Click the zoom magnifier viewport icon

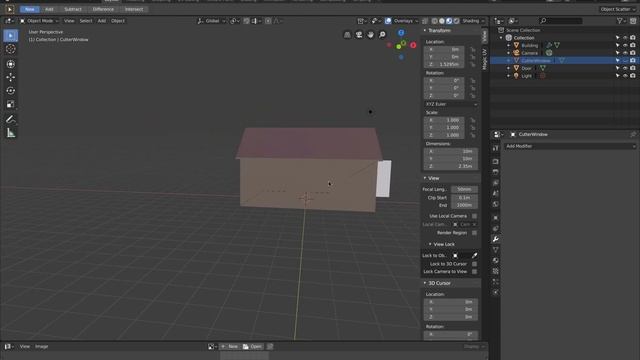tap(382, 35)
